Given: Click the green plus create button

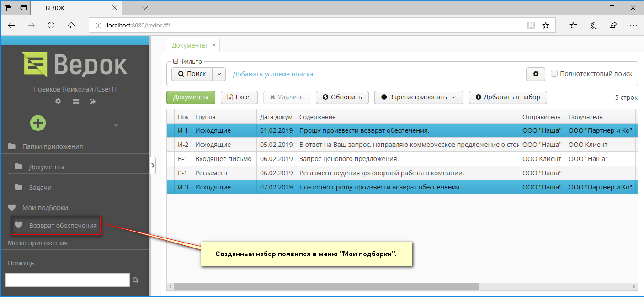Looking at the screenshot, I should 38,123.
